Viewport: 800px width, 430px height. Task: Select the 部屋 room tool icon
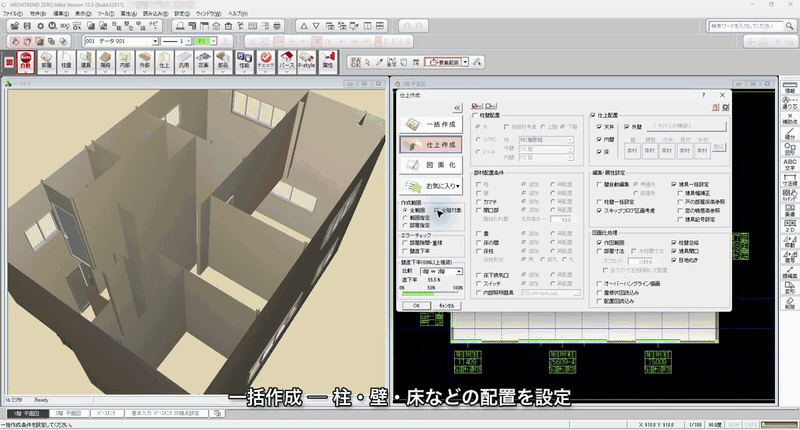pos(46,61)
